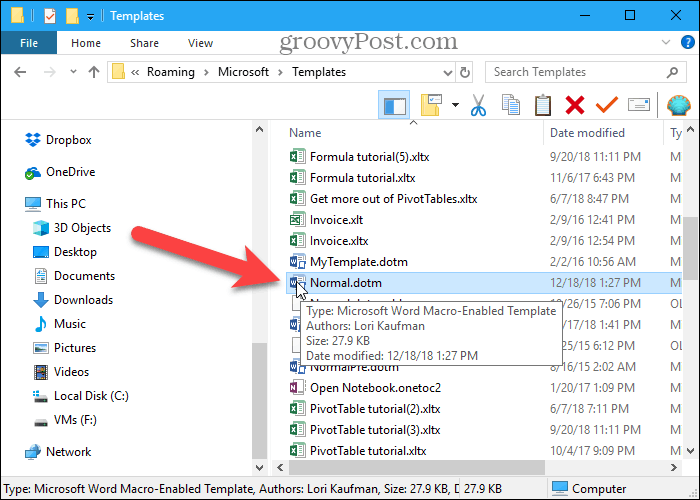
Task: Open Music in the sidebar
Action: point(60,324)
